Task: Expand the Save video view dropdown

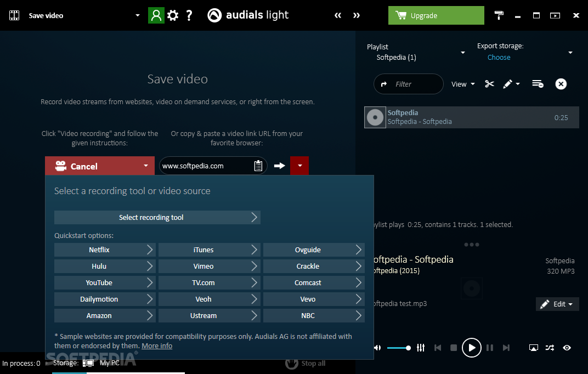Action: [x=138, y=15]
